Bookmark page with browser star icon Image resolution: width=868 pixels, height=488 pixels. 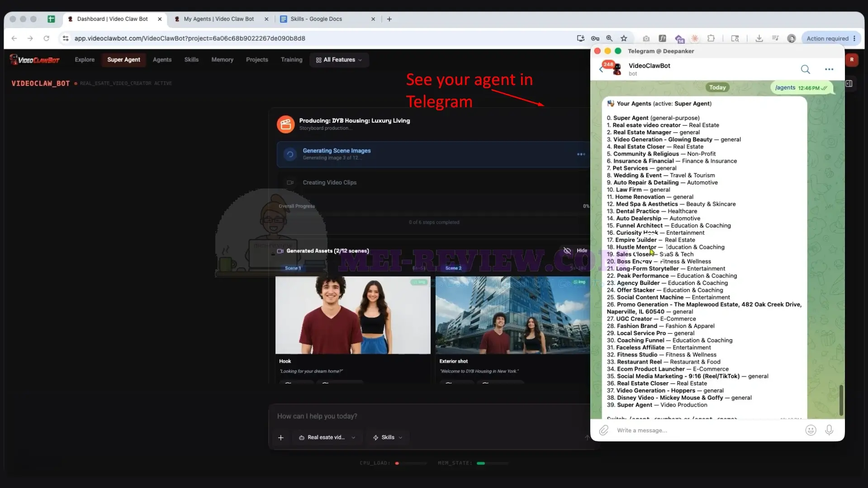point(624,38)
